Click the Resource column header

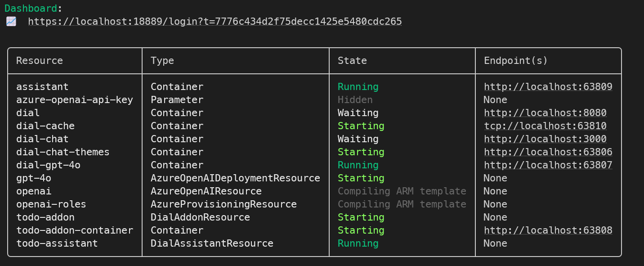[x=40, y=60]
